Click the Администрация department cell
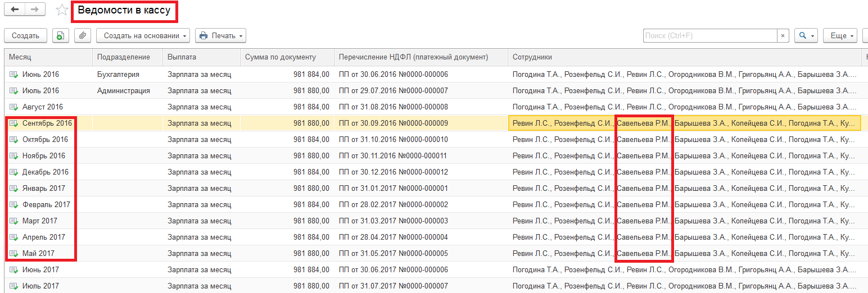Viewport: 868px width, 293px height. tap(128, 90)
